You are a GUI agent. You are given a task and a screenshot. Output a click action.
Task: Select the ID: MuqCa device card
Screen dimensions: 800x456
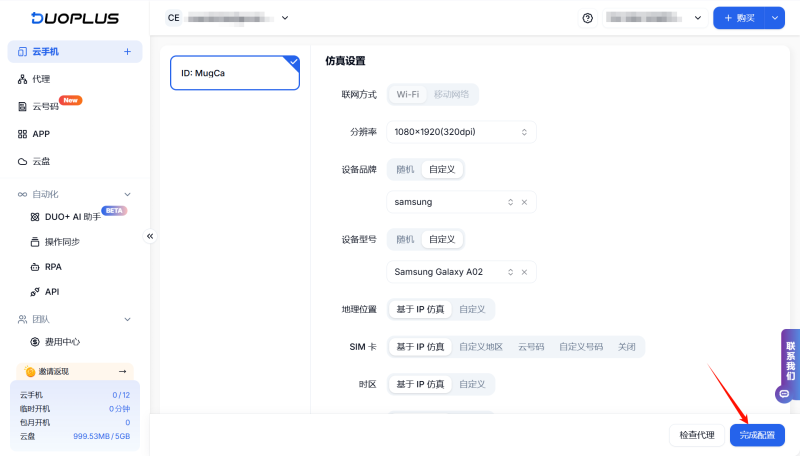[x=235, y=73]
